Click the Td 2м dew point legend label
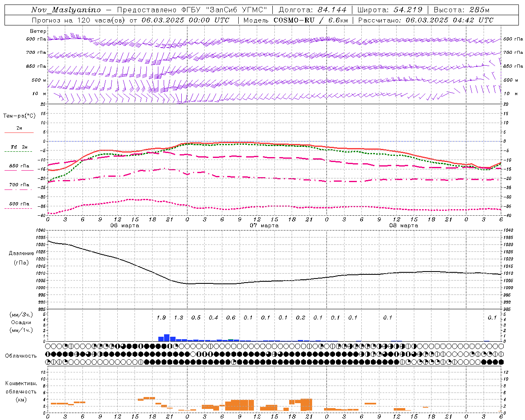 pyautogui.click(x=19, y=147)
